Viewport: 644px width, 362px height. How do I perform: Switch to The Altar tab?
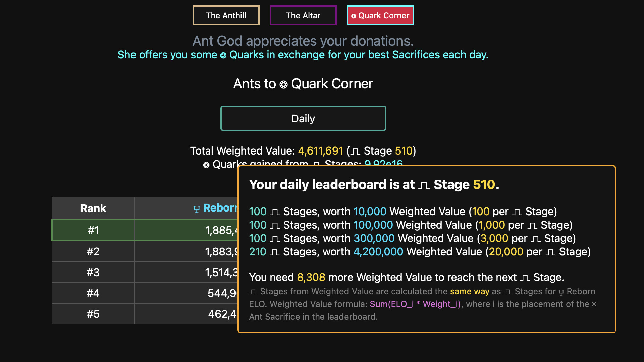pyautogui.click(x=303, y=15)
